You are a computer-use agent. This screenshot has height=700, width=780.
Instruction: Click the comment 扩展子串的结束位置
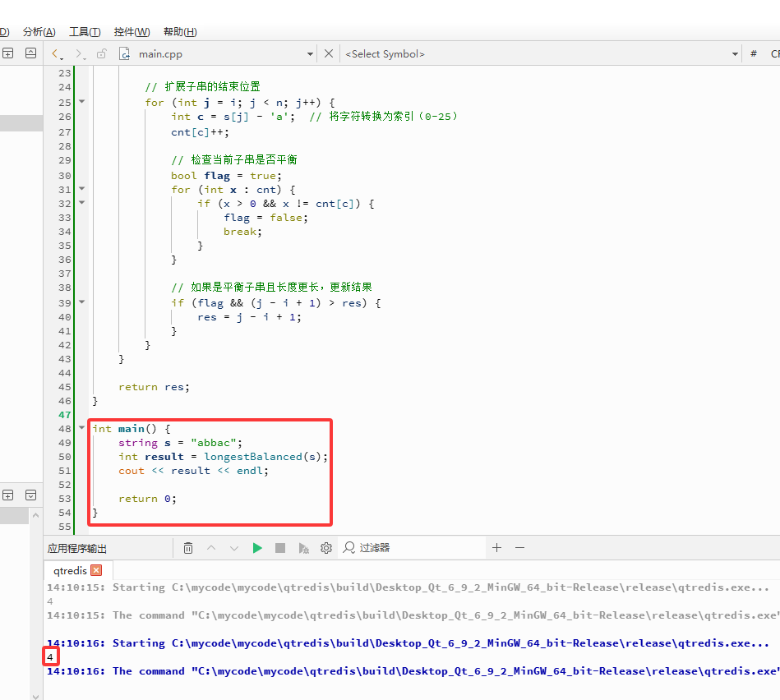tap(202, 86)
